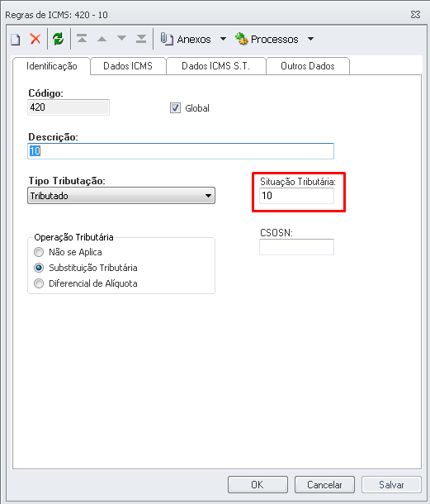
Task: Select Substituição Tributária radio button
Action: click(39, 268)
